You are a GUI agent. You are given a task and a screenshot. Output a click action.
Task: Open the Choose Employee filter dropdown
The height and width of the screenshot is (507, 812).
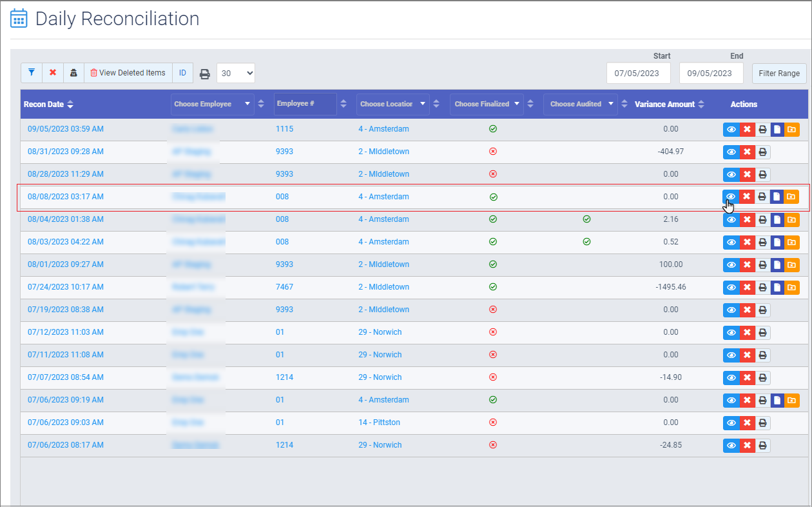[213, 104]
